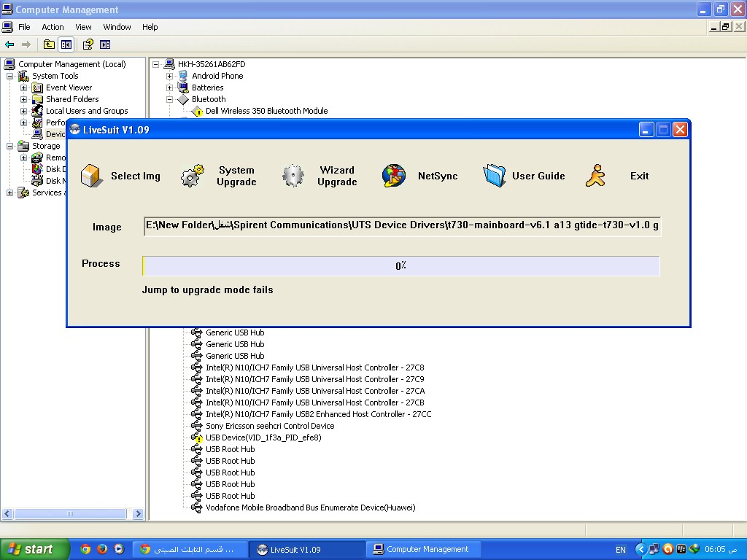Switch to LiveSuit V1.09 taskbar button

point(306,550)
